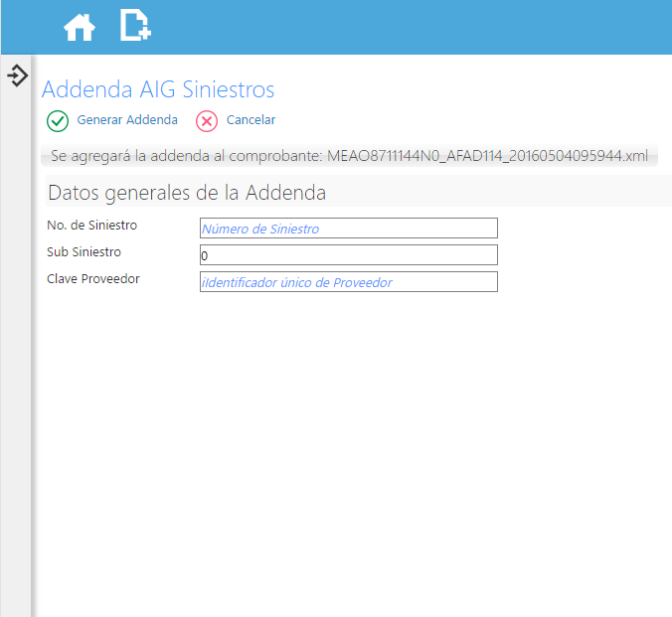Select the Datos generales de la Addenda heading
This screenshot has width=672, height=617.
(x=187, y=193)
